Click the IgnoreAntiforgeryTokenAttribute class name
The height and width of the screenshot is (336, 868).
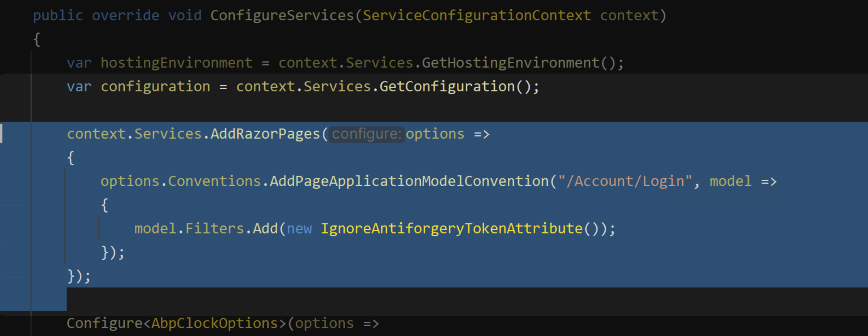coord(451,229)
